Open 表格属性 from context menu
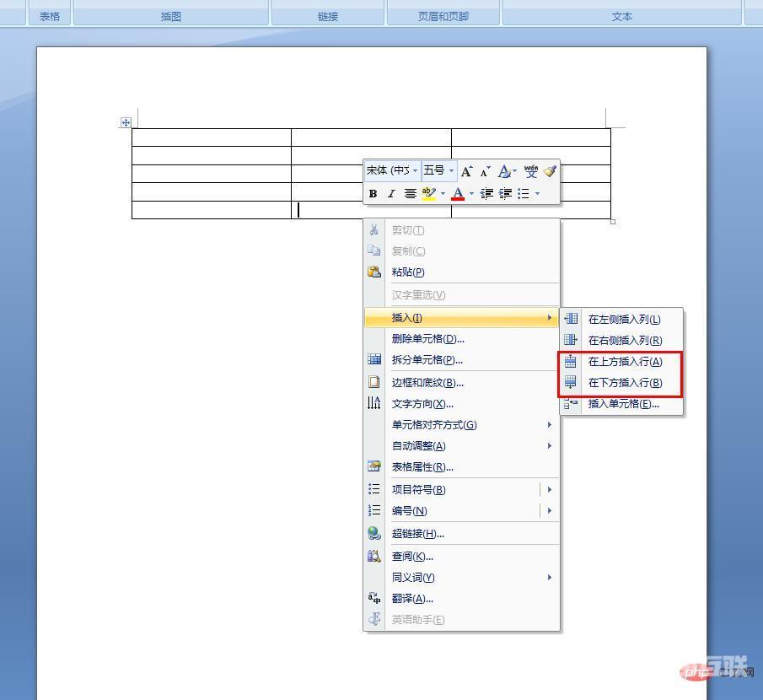 pos(422,467)
